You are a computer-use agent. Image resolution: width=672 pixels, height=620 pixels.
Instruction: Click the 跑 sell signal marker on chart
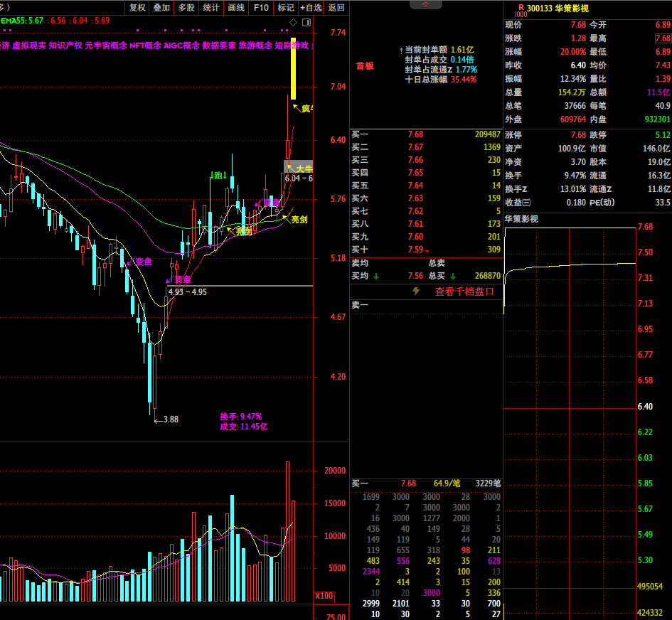coord(218,175)
